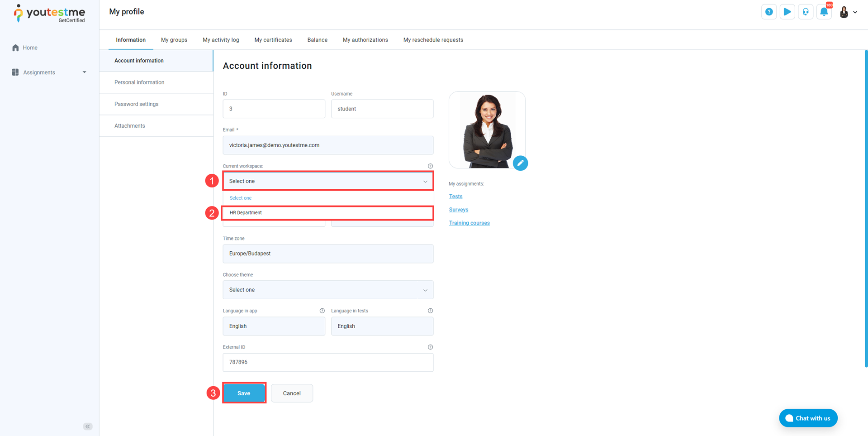Click the pencil icon to edit profile photo
This screenshot has width=868, height=436.
[520, 163]
